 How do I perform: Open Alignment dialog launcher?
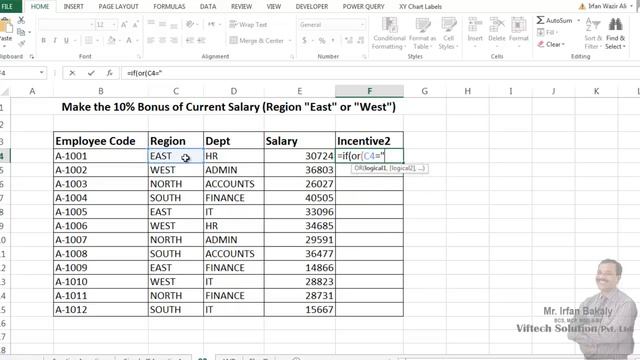tap(292, 57)
